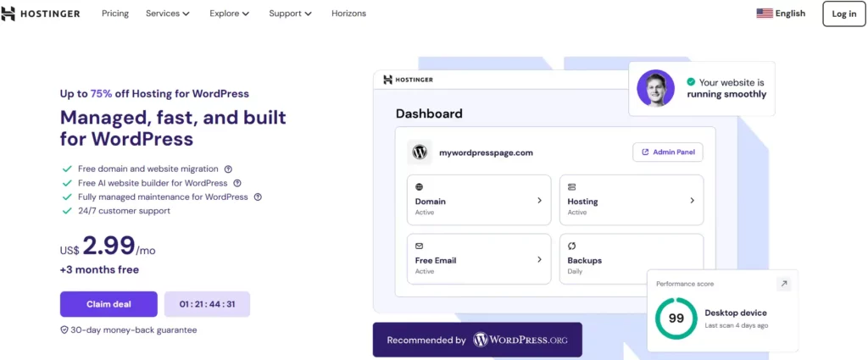Click the Desktop device label

(x=736, y=313)
